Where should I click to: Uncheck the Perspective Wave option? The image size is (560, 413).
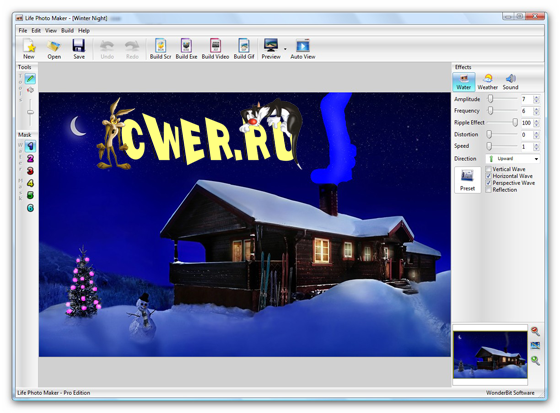click(489, 183)
